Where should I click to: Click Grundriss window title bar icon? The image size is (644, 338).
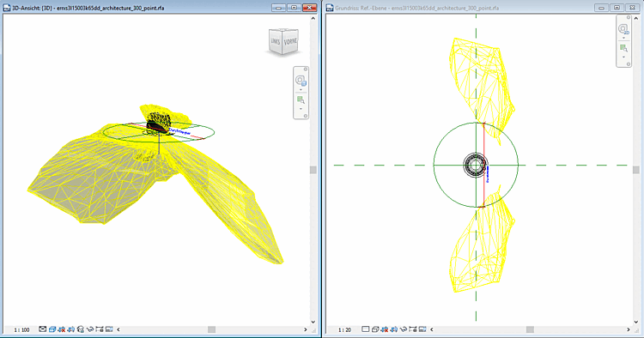[330, 8]
